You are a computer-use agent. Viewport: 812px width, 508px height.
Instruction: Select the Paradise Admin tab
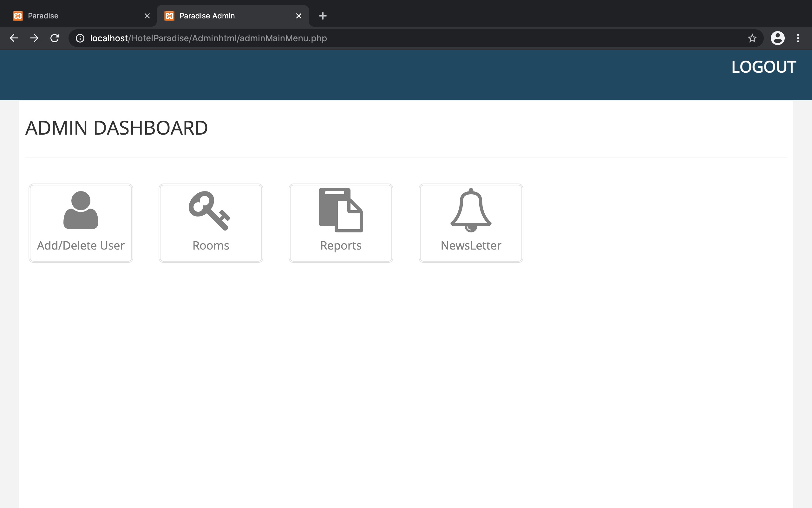(232, 16)
